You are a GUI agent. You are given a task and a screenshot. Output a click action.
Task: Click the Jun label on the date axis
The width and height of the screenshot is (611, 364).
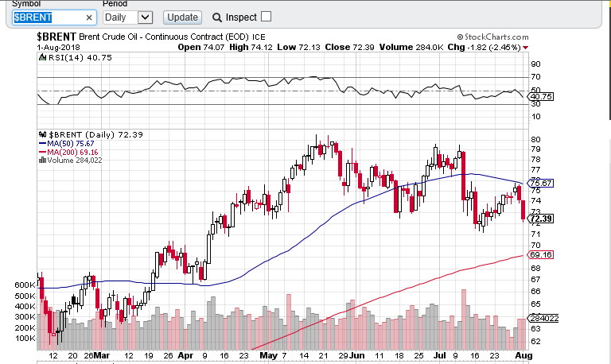point(356,355)
